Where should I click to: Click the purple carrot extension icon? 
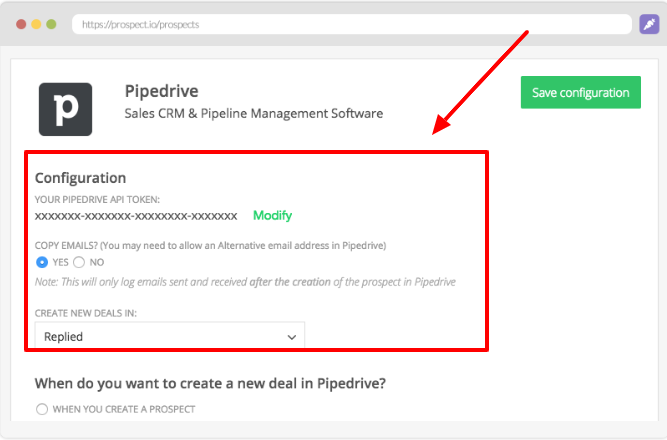pyautogui.click(x=649, y=24)
